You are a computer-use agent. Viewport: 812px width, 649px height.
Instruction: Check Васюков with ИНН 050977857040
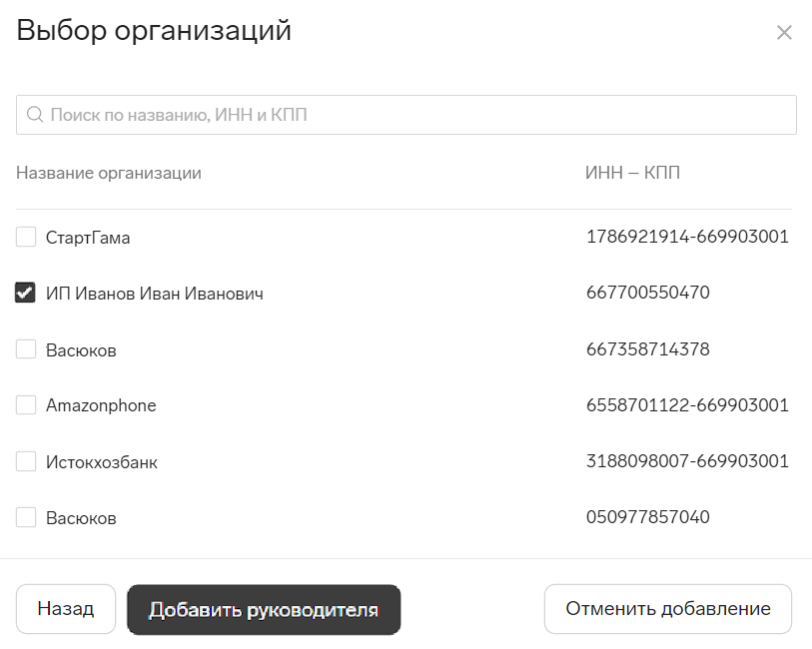26,517
